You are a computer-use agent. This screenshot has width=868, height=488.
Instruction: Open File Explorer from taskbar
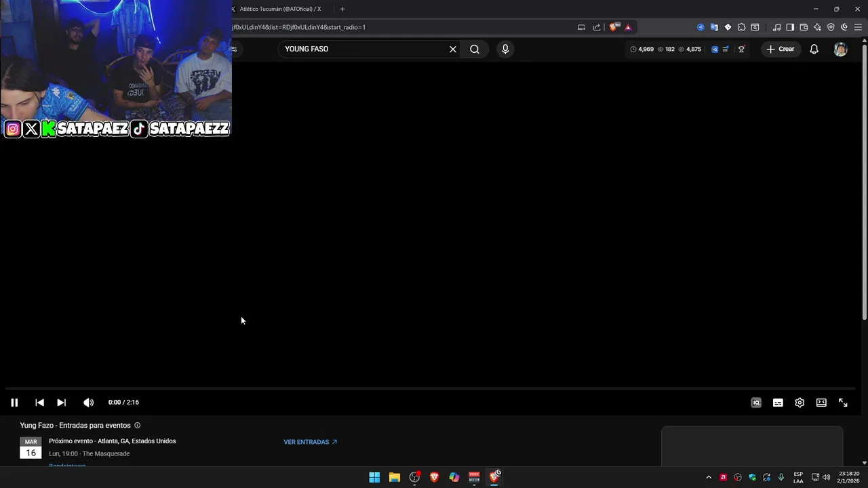(394, 477)
